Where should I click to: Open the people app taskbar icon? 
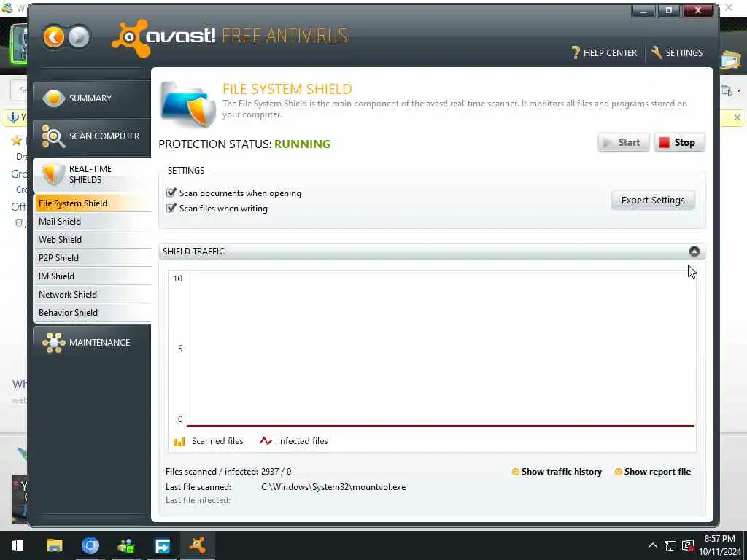(126, 545)
